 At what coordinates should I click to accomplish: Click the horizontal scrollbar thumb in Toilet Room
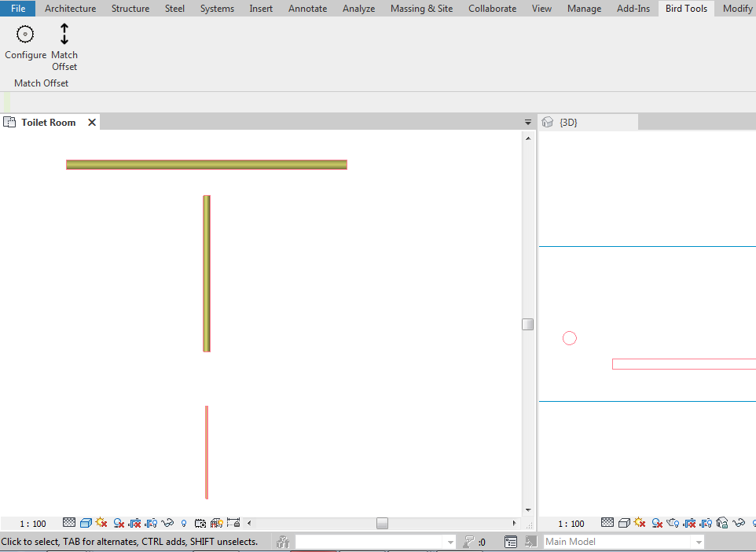(383, 523)
